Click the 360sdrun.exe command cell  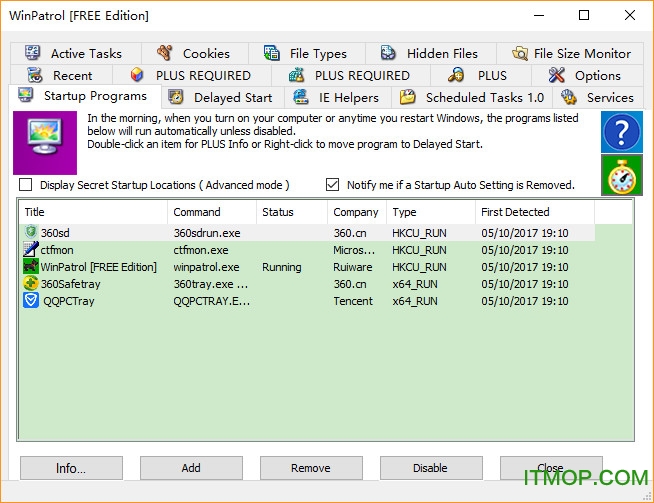point(207,233)
